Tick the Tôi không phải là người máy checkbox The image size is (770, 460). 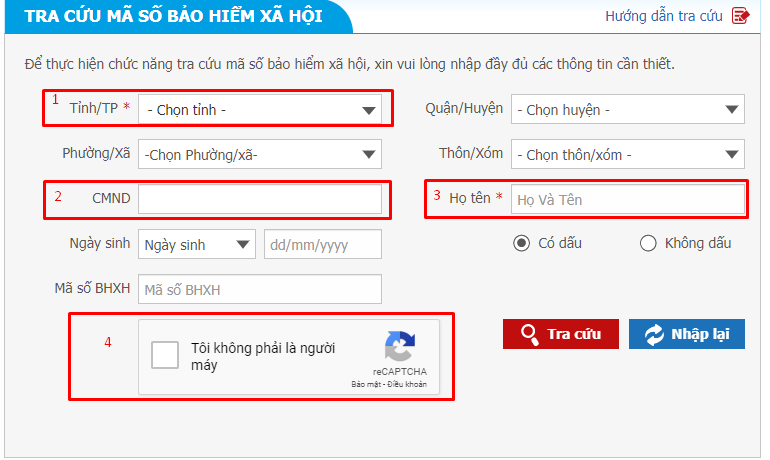point(165,355)
